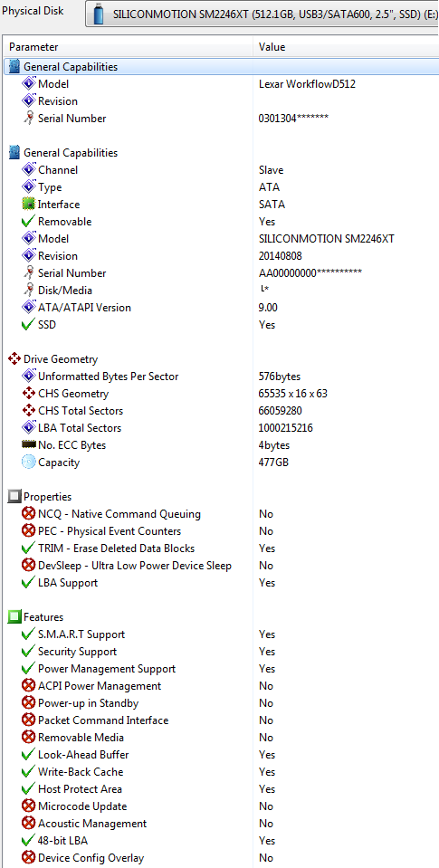
Task: Click the Properties section icon
Action: (x=14, y=497)
